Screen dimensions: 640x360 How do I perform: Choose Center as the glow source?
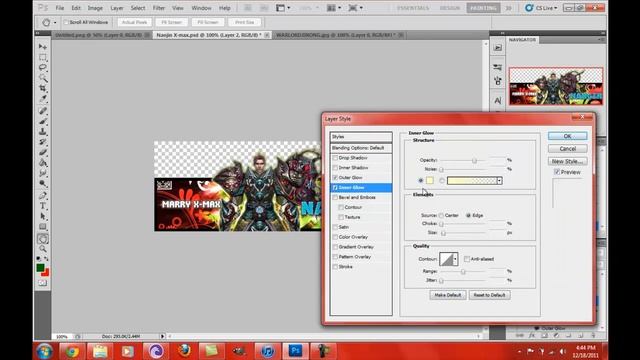[441, 216]
